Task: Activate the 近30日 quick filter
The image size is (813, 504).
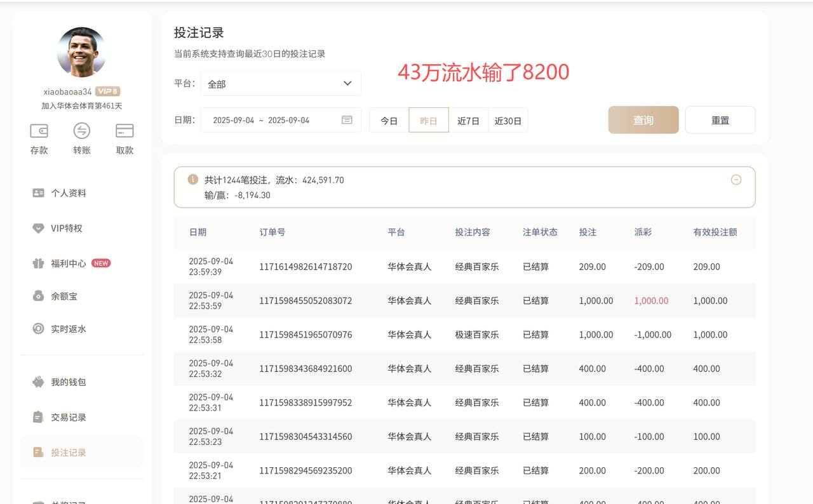Action: [508, 120]
